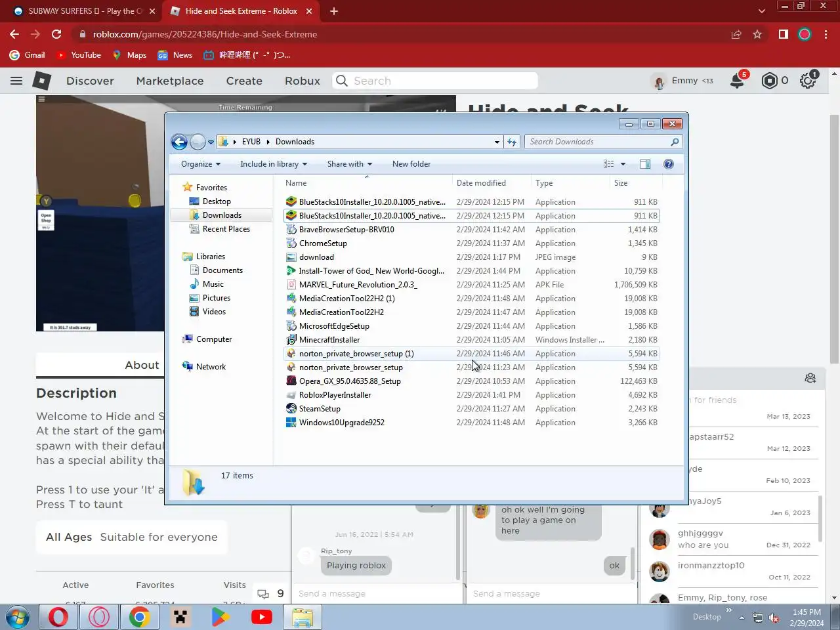Image resolution: width=840 pixels, height=630 pixels.
Task: Open a new browser tab
Action: coord(333,11)
